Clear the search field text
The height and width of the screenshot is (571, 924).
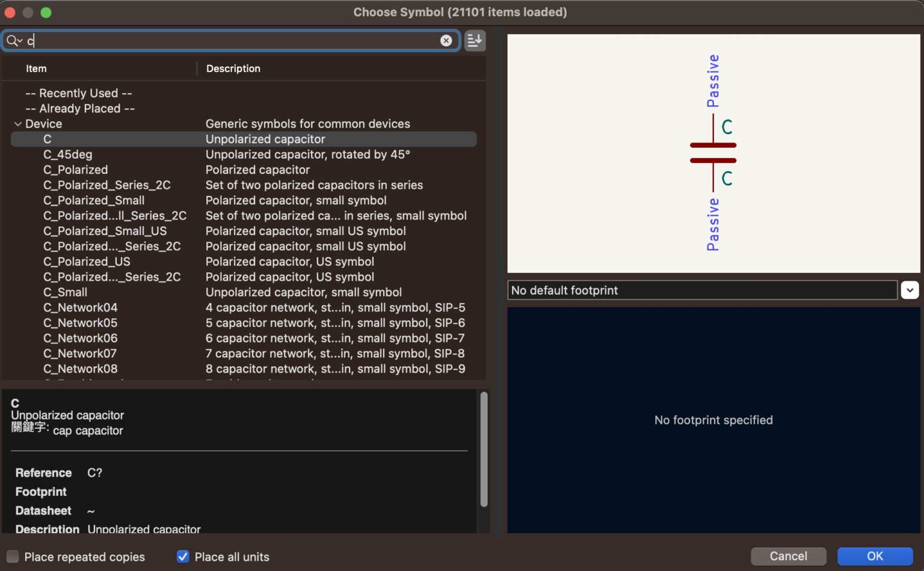pyautogui.click(x=446, y=40)
